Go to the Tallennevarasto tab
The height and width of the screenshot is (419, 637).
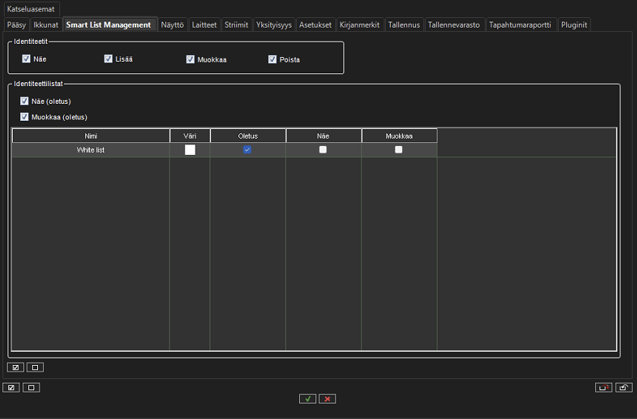(x=454, y=25)
